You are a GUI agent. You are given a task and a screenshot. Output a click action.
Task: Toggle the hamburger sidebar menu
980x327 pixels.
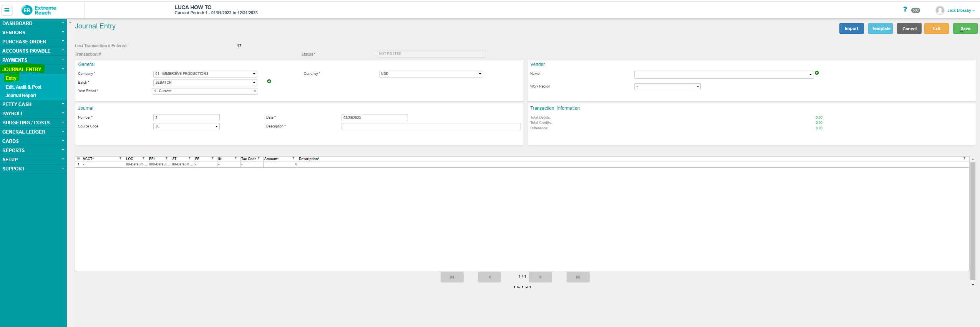pyautogui.click(x=7, y=10)
